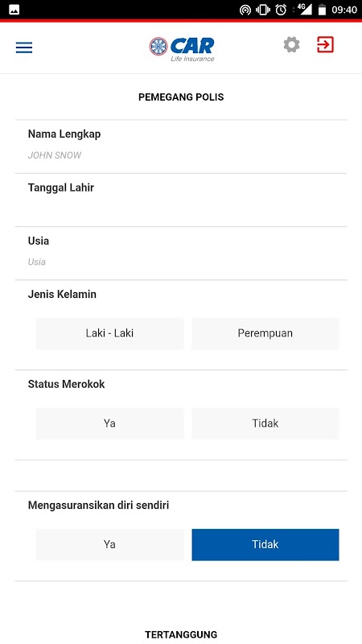This screenshot has width=362, height=644.
Task: Tap the CAR Life Insurance logo
Action: pos(182,49)
